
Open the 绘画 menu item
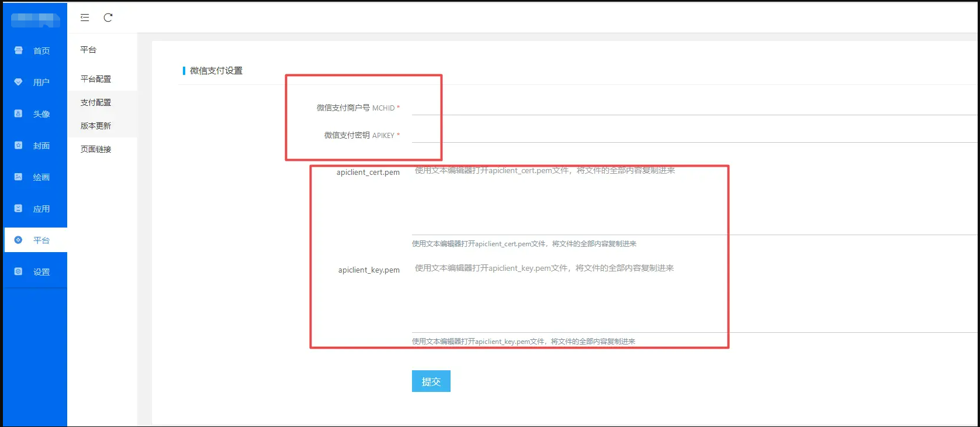click(x=35, y=177)
